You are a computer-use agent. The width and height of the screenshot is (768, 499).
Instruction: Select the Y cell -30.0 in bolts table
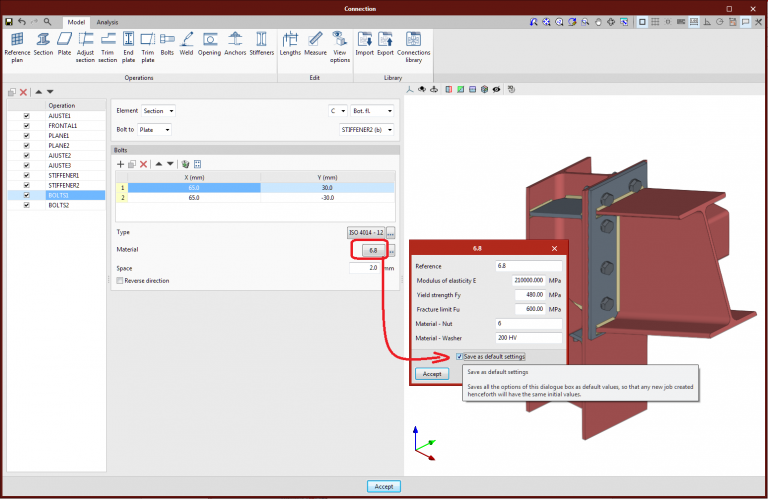(x=327, y=198)
